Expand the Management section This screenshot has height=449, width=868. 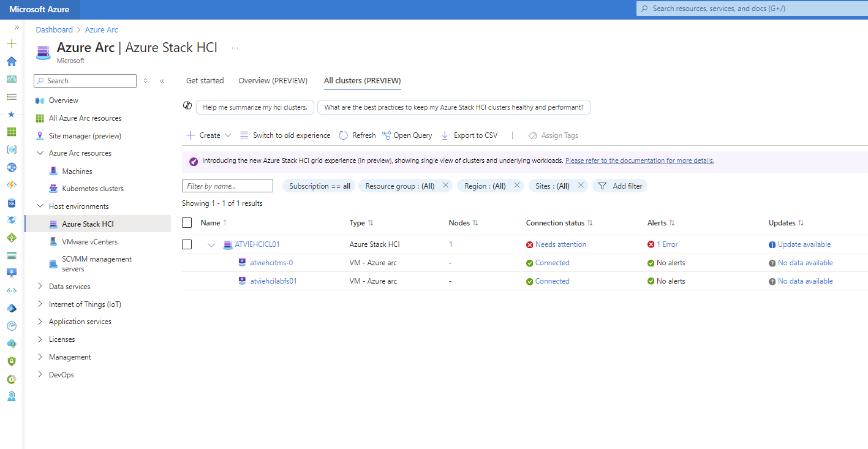coord(40,357)
